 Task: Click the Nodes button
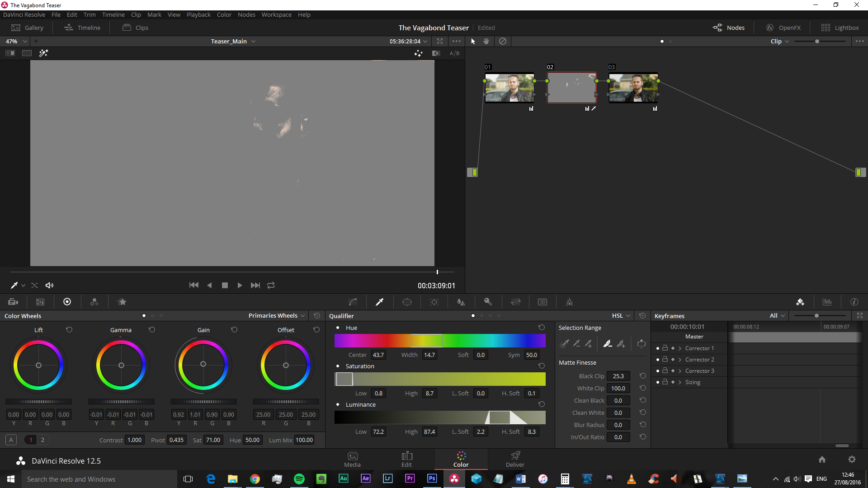[729, 28]
